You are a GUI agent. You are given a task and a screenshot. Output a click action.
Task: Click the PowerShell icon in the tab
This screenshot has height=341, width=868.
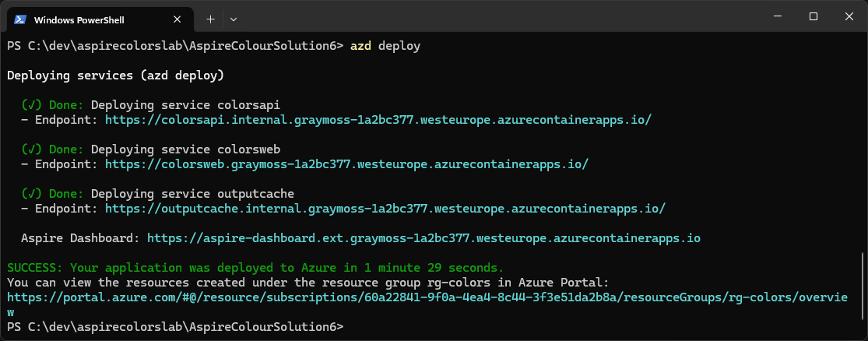point(21,19)
